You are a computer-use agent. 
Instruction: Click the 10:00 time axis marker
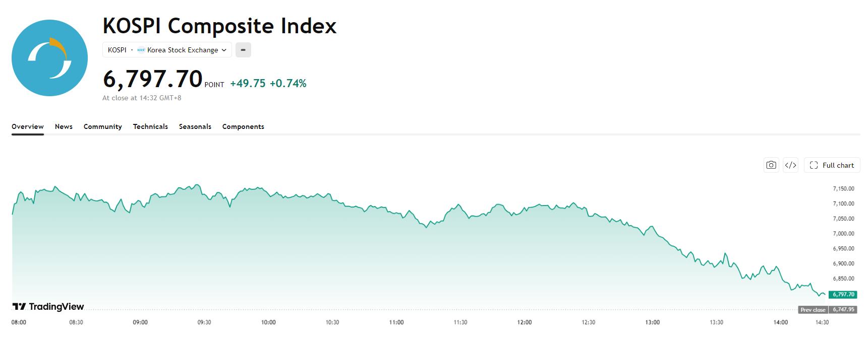268,322
